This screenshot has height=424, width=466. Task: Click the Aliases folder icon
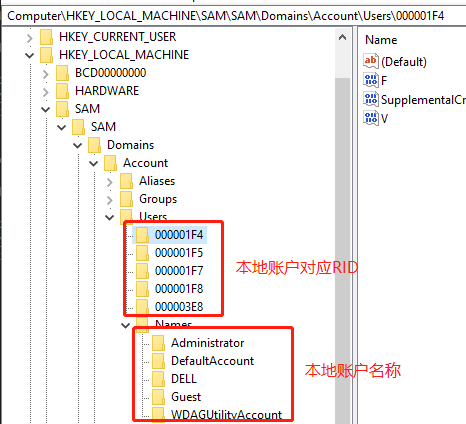tap(126, 181)
